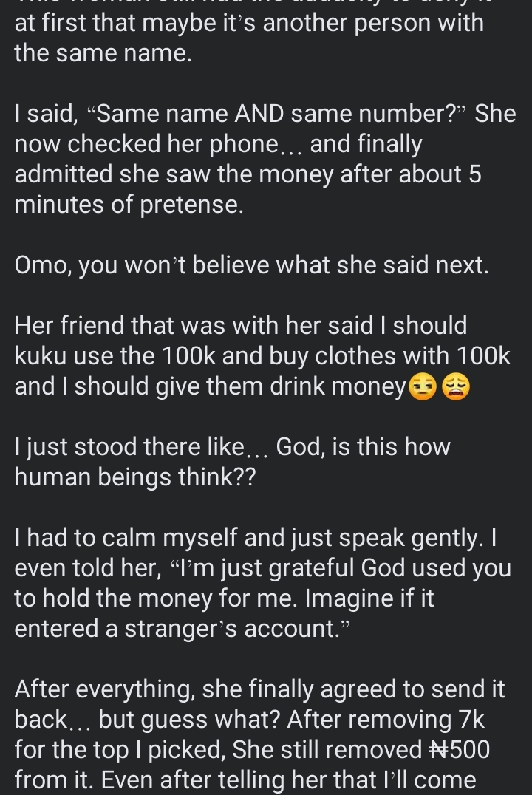Tap the naira symbol before 500
532x795 pixels.
pos(439,750)
